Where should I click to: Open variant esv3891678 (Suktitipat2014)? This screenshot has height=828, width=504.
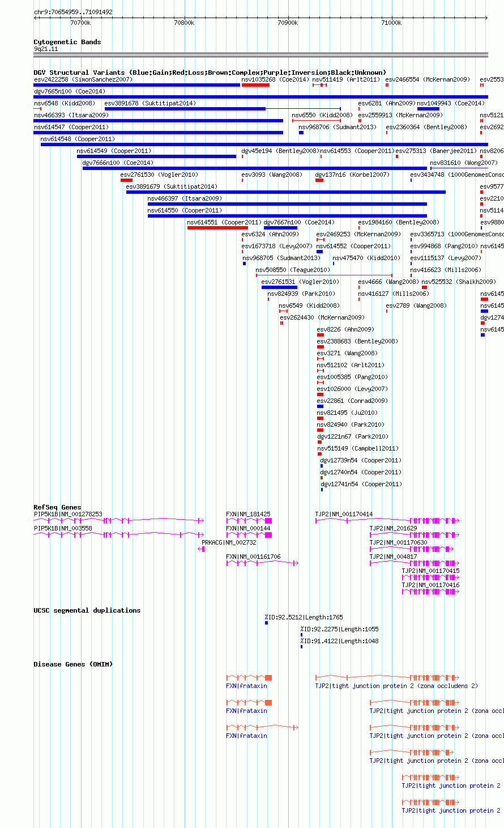(x=150, y=104)
